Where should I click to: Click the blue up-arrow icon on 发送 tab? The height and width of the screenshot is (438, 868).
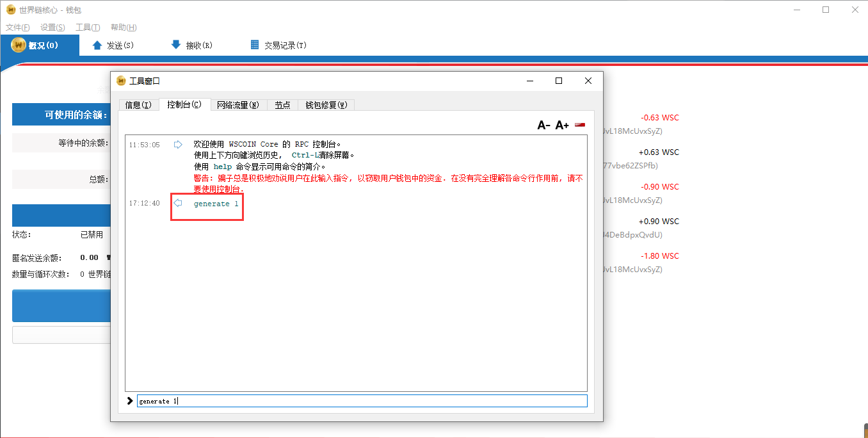coord(96,44)
